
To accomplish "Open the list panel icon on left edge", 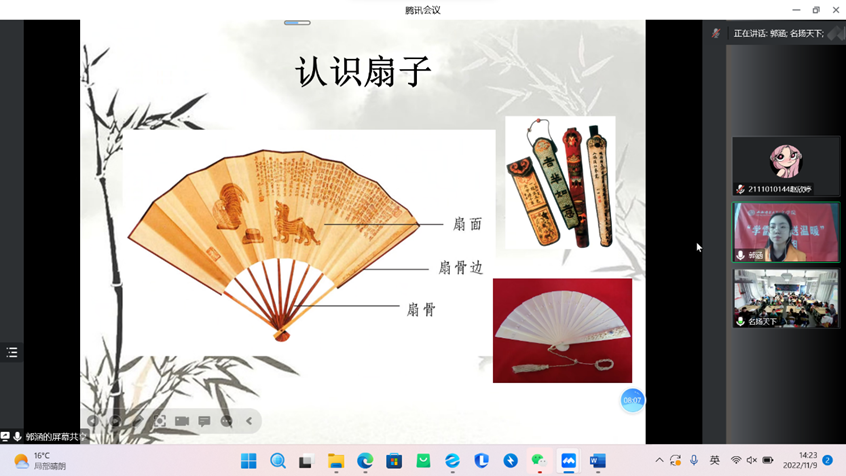I will pos(12,352).
